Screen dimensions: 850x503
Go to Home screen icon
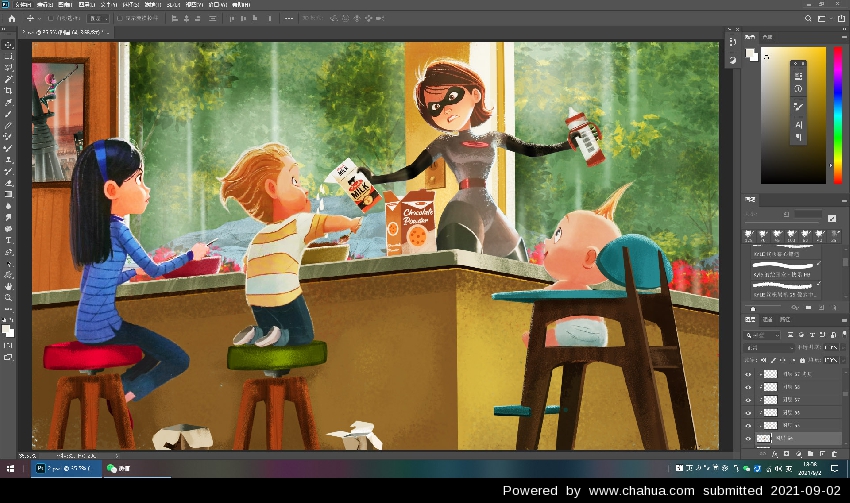[11, 18]
